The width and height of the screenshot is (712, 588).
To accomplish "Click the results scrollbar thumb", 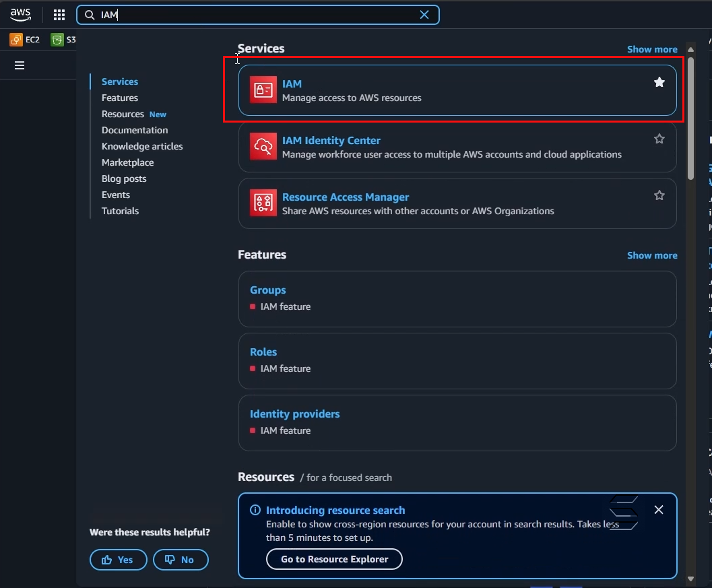I will point(690,118).
